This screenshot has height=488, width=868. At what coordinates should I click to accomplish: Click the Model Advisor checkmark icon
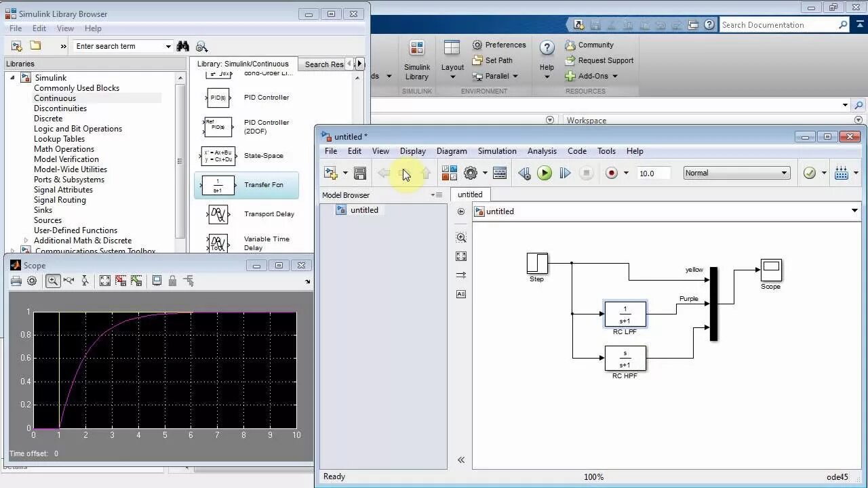(x=810, y=174)
